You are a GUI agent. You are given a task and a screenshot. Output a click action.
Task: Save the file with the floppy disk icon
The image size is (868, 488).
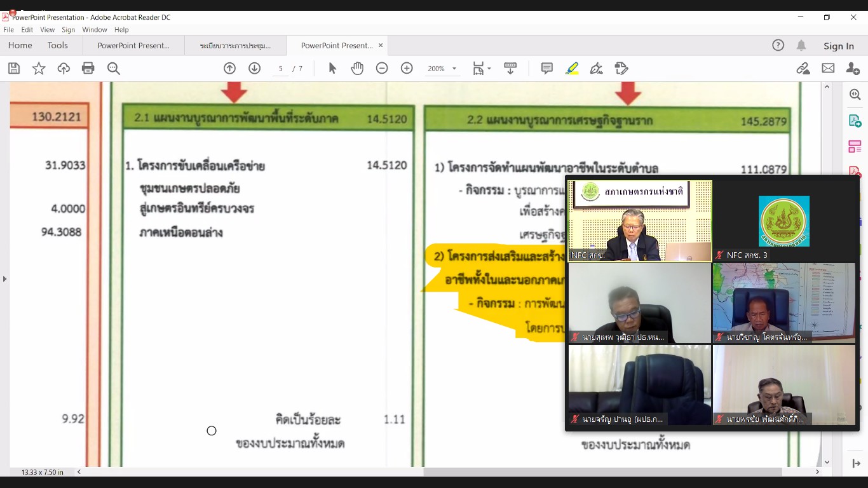pos(14,69)
